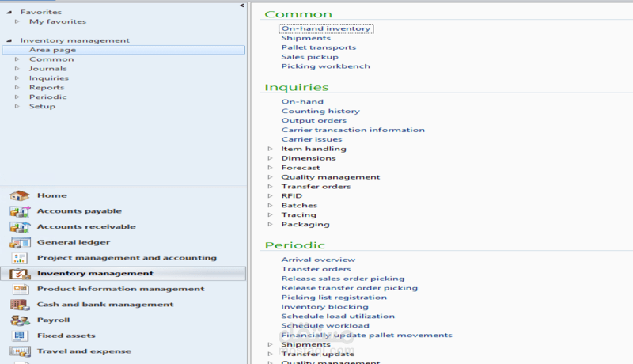Expand the Batches group arrow
The image size is (633, 364).
[270, 206]
